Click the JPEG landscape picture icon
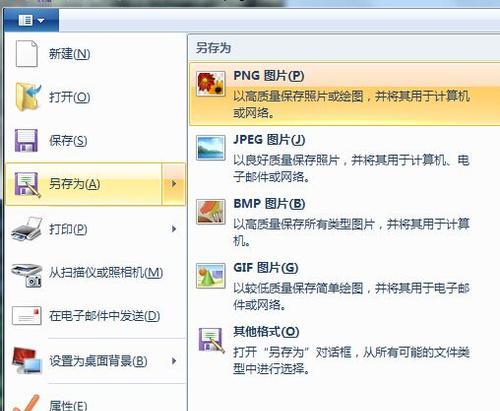Image resolution: width=500 pixels, height=411 pixels. (x=210, y=148)
